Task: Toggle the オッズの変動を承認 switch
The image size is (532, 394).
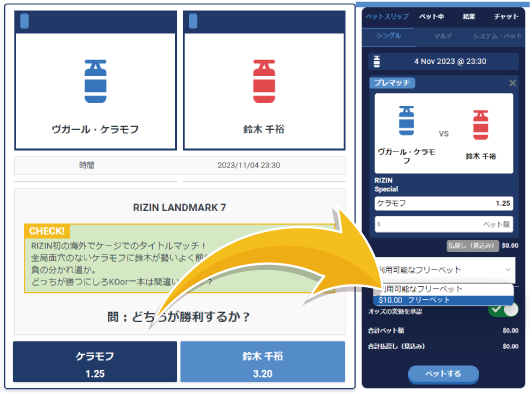Action: 503,309
